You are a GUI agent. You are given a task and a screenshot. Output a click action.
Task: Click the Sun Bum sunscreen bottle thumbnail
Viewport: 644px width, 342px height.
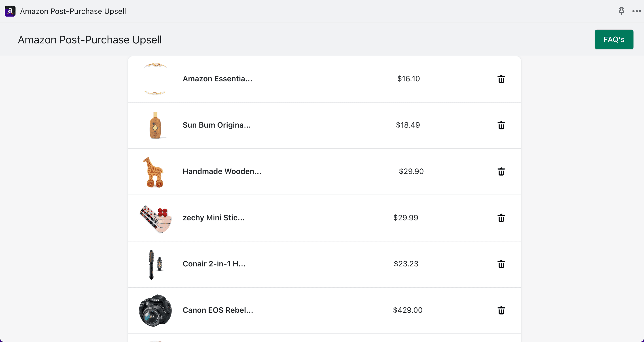tap(155, 125)
